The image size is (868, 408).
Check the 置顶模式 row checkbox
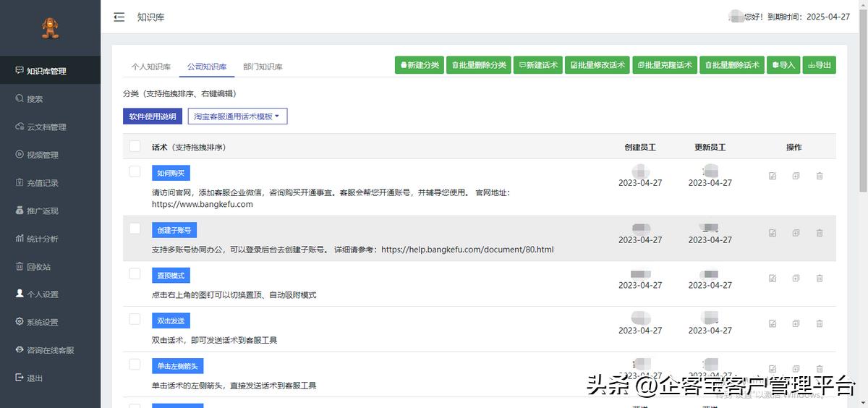(x=135, y=273)
